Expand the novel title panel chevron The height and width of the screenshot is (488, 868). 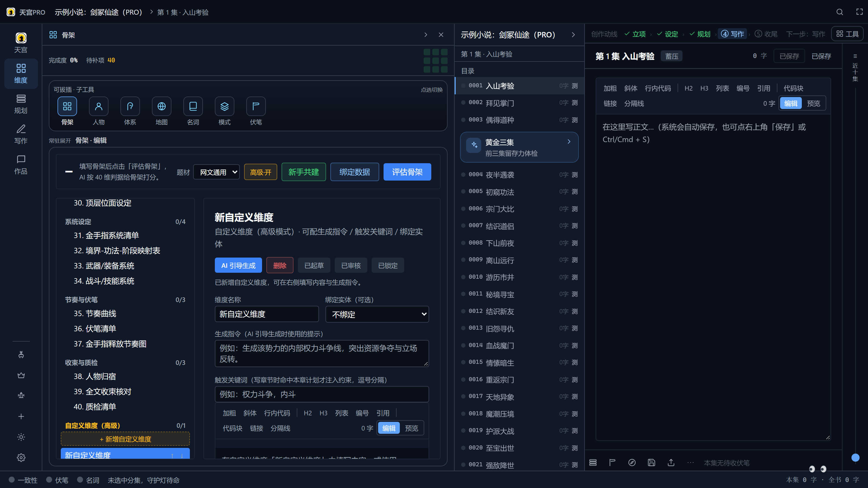tap(573, 35)
